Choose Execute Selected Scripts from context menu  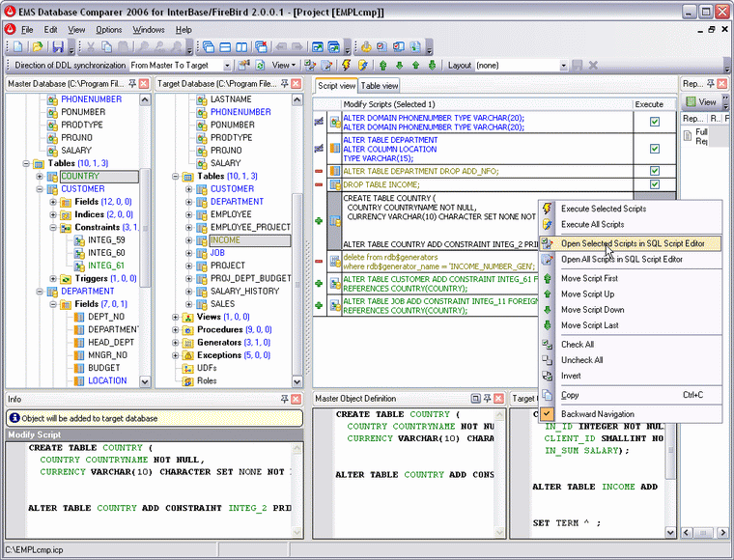click(631, 209)
